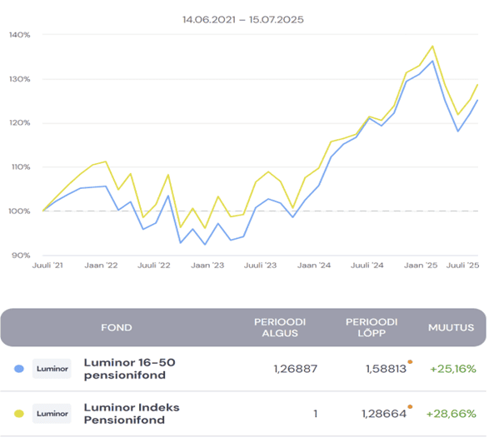Click the yellow line's highest peak near 137%
This screenshot has height=447, width=504.
pos(432,47)
